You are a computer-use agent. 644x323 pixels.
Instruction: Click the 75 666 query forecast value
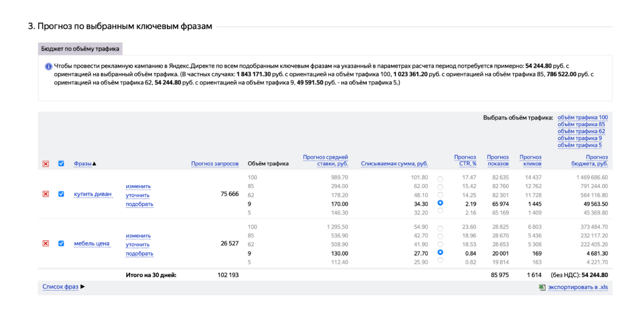coord(230,194)
